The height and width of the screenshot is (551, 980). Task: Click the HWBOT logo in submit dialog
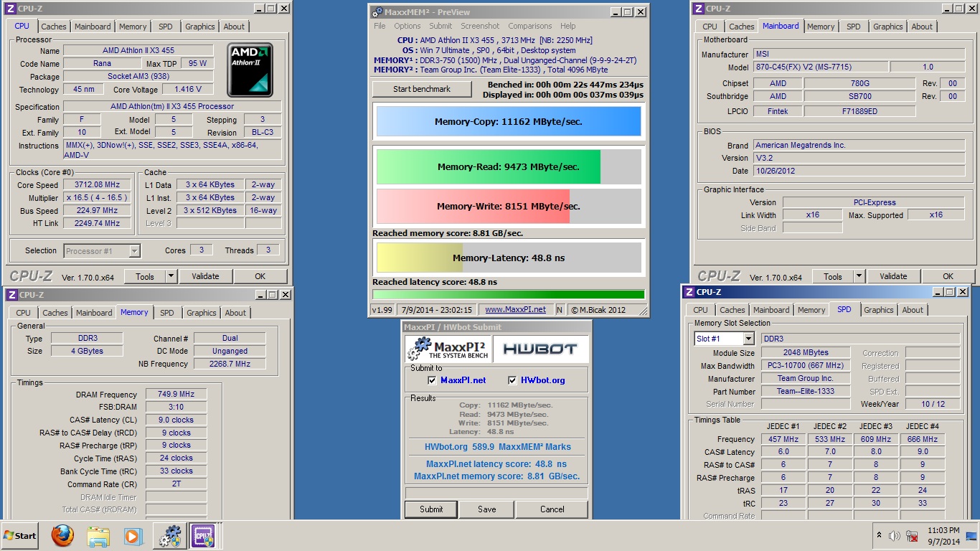(x=540, y=349)
